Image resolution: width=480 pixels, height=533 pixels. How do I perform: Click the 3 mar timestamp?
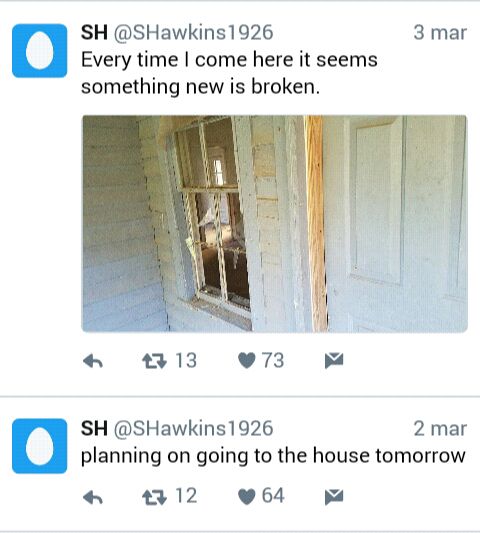440,33
